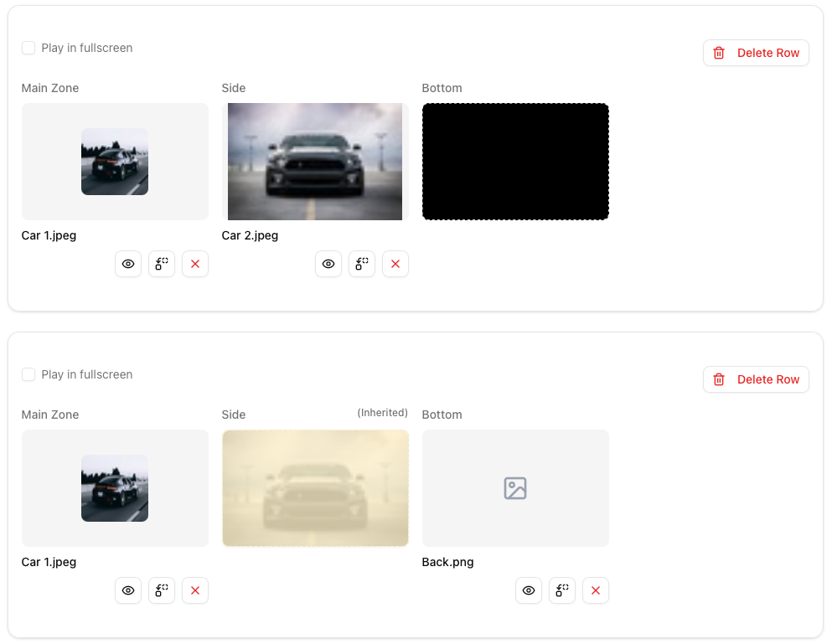Viewport: 832px width, 644px height.
Task: Remove Back.png with the red X
Action: click(596, 590)
